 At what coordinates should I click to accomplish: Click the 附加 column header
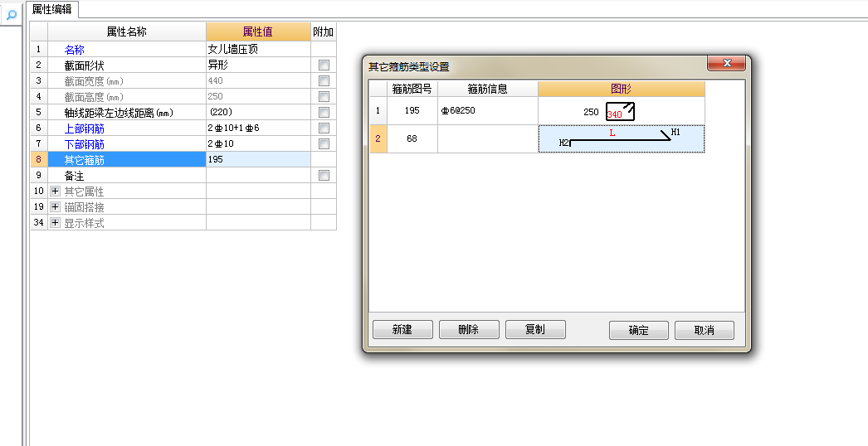[x=324, y=32]
